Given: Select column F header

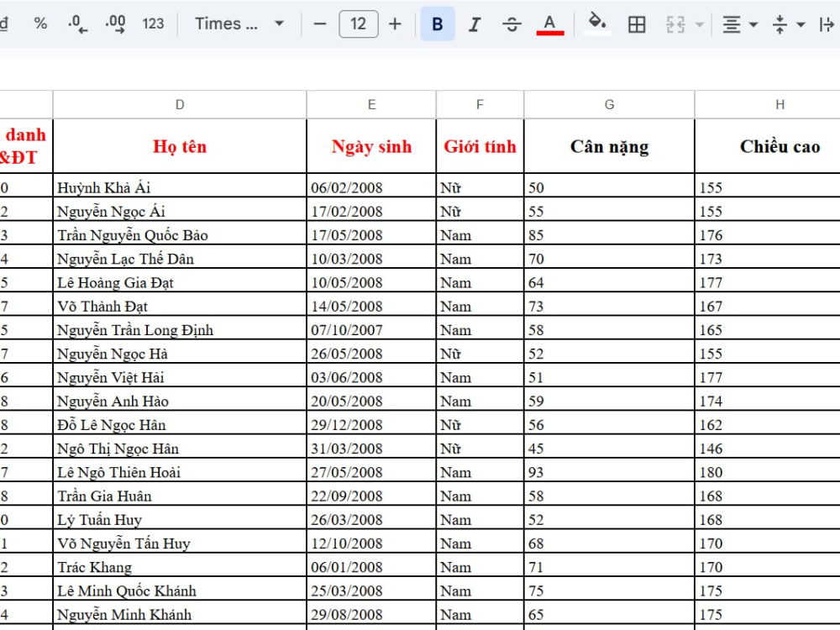Looking at the screenshot, I should click(x=480, y=104).
